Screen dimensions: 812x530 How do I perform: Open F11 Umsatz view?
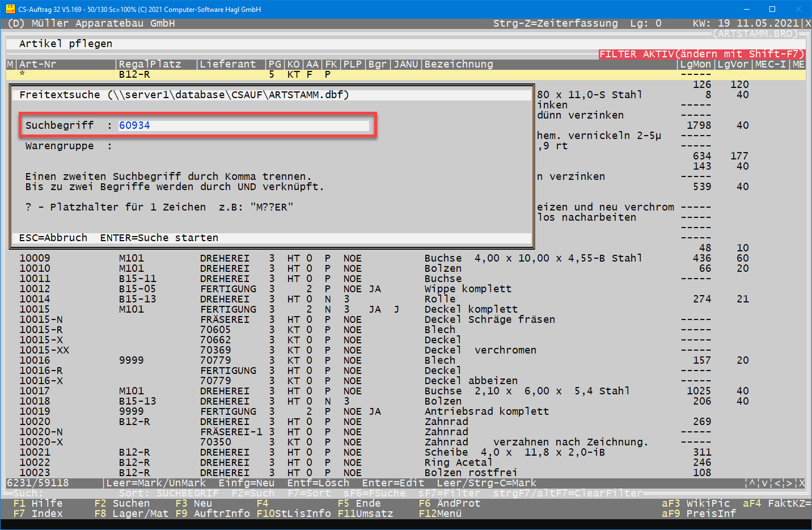point(365,514)
